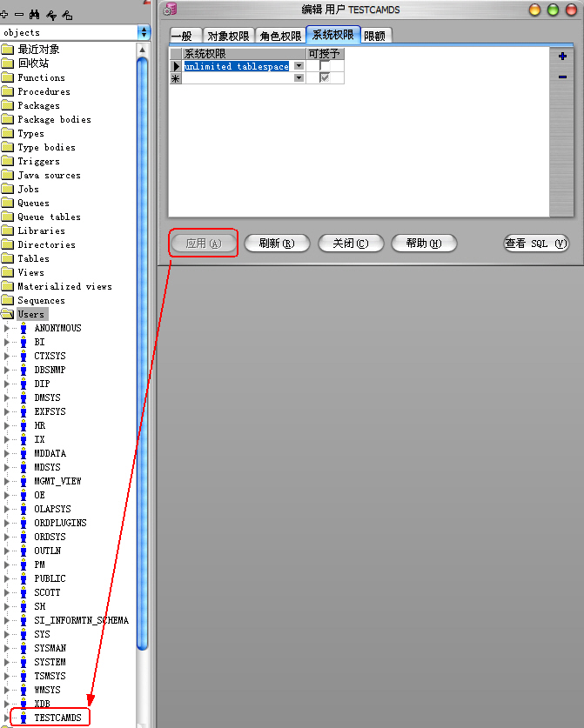The image size is (584, 728).
Task: Click the 查看 SQL (V) button
Action: pos(536,244)
